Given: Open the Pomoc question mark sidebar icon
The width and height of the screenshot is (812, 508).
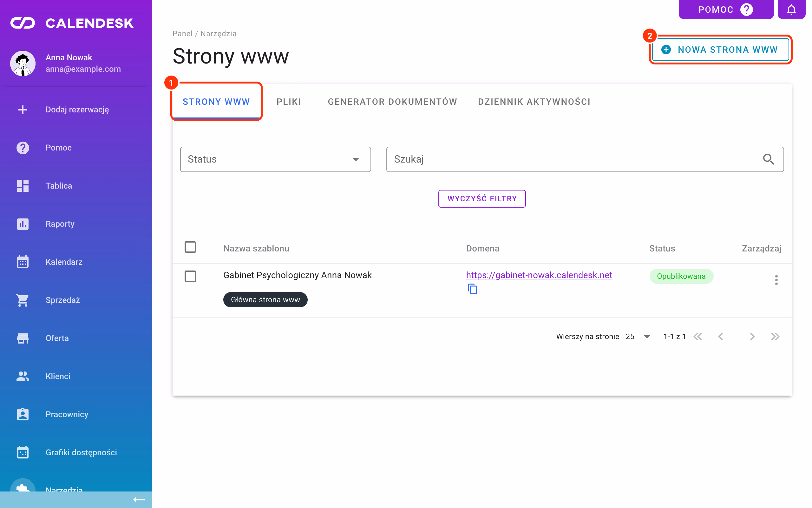Looking at the screenshot, I should pyautogui.click(x=23, y=148).
